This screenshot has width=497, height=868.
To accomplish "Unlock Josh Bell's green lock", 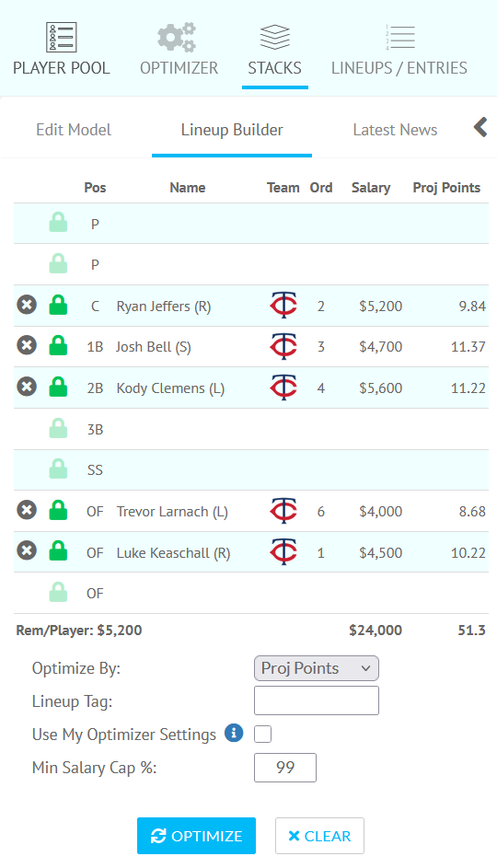I will pyautogui.click(x=58, y=345).
